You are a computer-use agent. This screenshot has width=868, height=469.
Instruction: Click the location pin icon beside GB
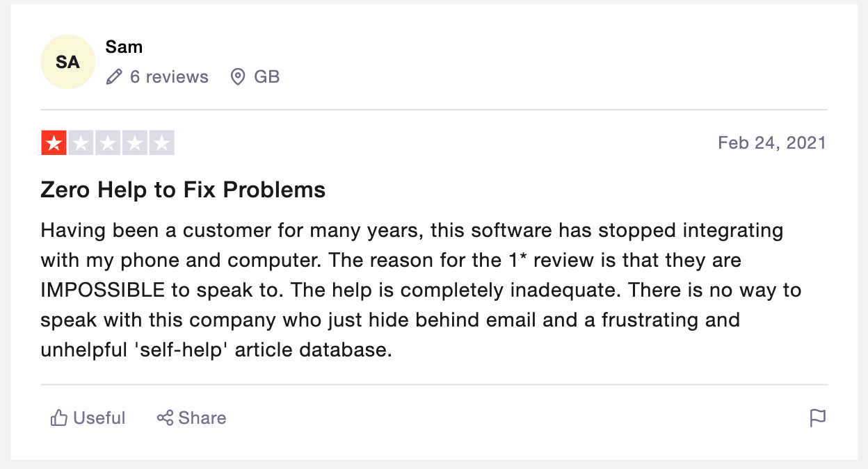tap(238, 77)
